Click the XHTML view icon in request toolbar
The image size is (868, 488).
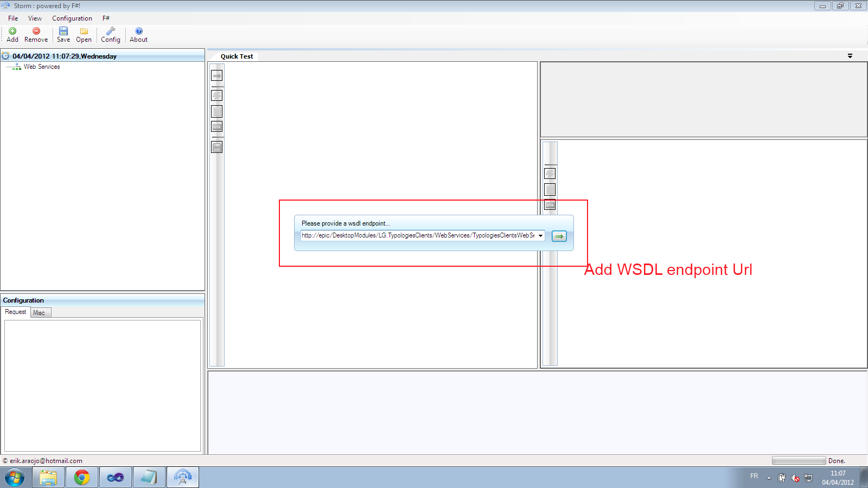point(217,127)
